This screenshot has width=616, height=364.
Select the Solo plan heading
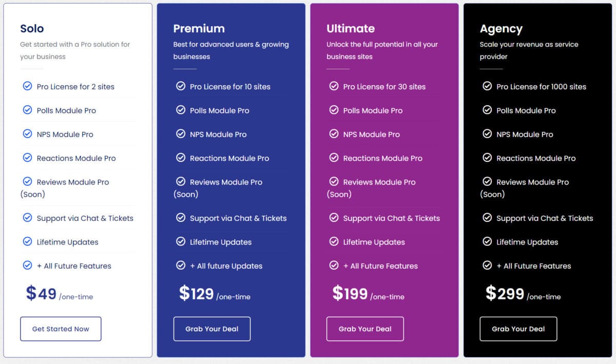coord(32,29)
